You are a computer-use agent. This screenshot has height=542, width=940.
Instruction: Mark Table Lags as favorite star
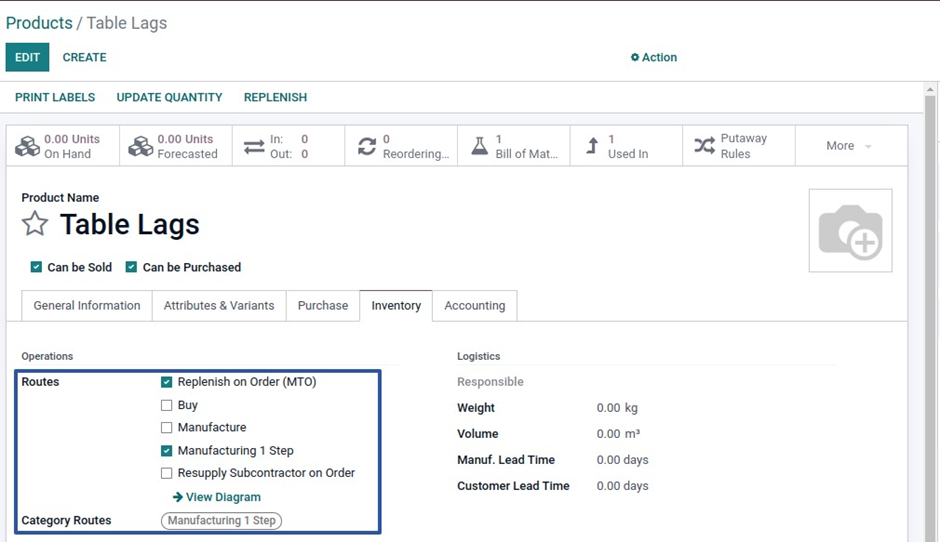point(35,224)
